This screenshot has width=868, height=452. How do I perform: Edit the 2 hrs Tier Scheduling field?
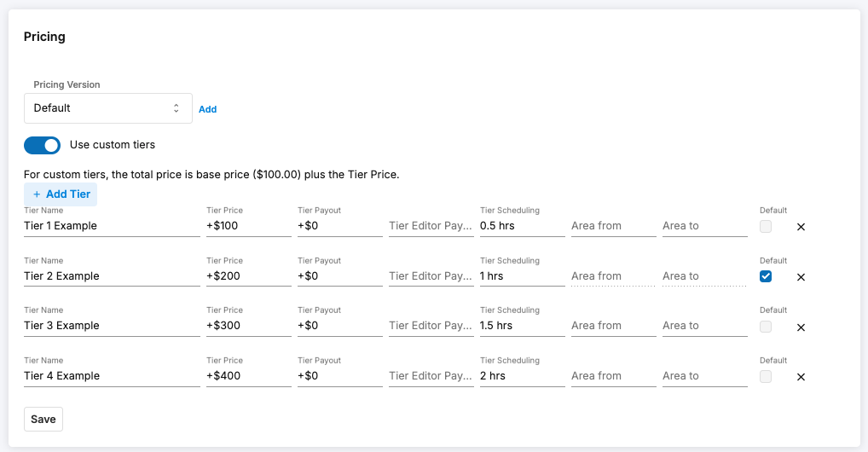pos(523,375)
